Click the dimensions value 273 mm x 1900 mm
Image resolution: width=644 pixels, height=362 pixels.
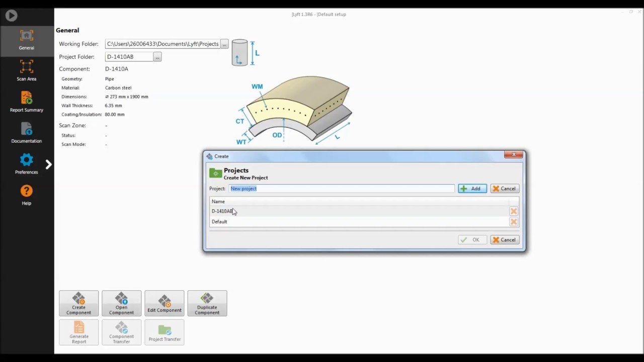click(x=127, y=97)
